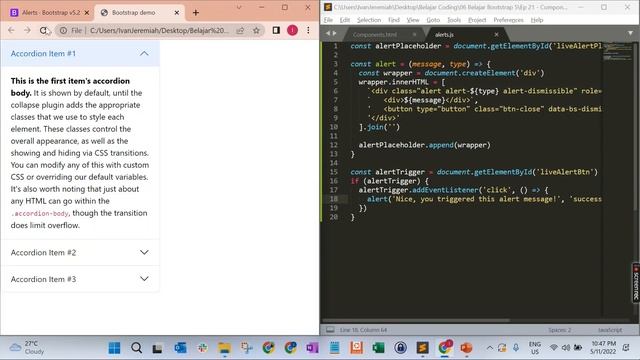
Task: Expand Accordion Item #3
Action: click(x=80, y=279)
